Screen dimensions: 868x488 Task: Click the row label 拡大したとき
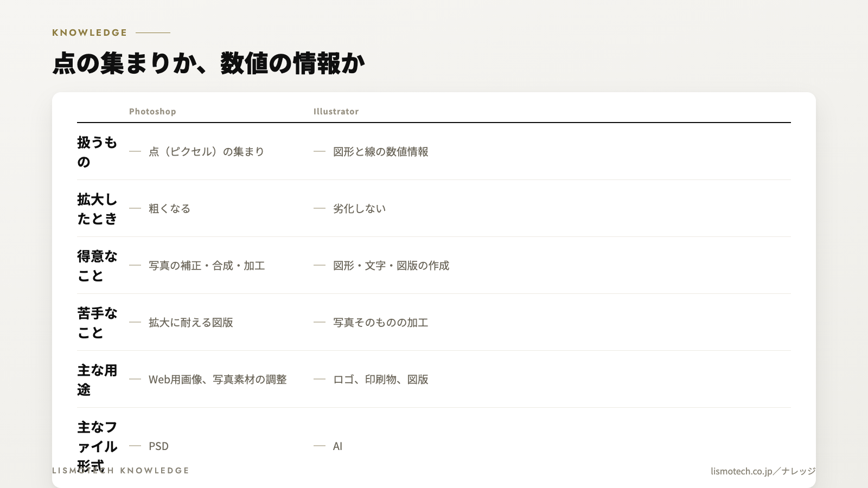(97, 209)
